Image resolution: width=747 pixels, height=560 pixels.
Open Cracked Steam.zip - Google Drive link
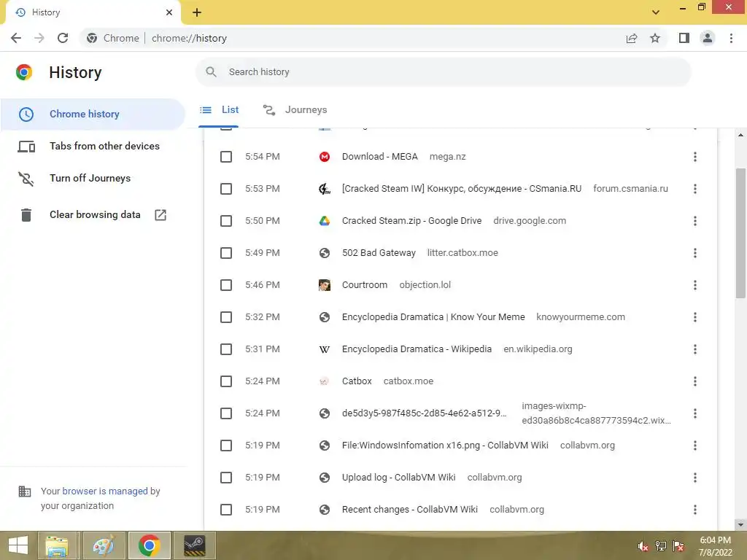point(411,221)
